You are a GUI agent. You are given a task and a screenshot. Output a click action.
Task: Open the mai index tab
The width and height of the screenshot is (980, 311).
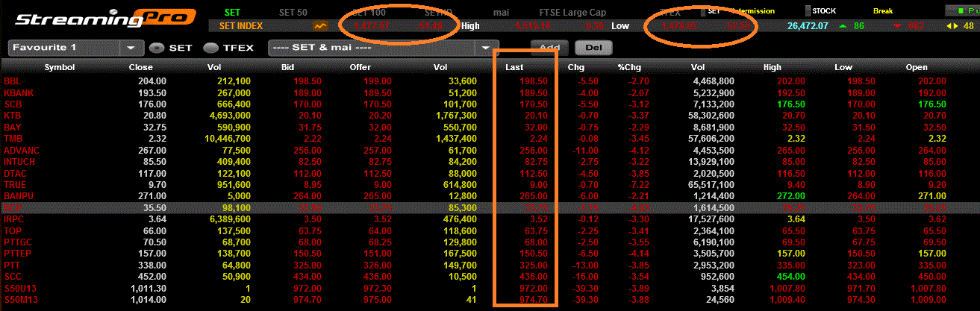pyautogui.click(x=501, y=12)
